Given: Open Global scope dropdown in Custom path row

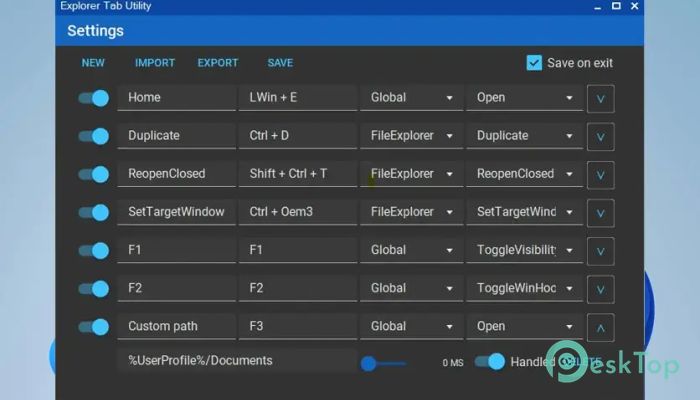Looking at the screenshot, I should (x=412, y=326).
